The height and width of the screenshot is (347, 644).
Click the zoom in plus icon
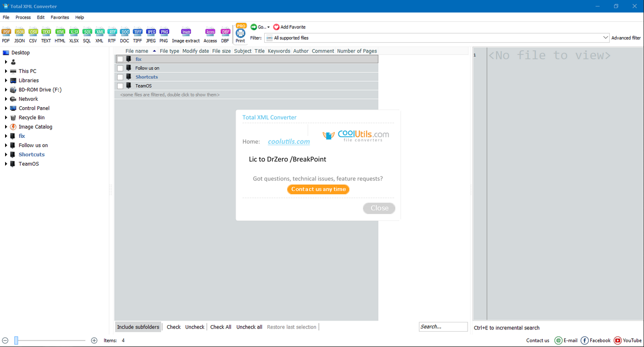[94, 341]
